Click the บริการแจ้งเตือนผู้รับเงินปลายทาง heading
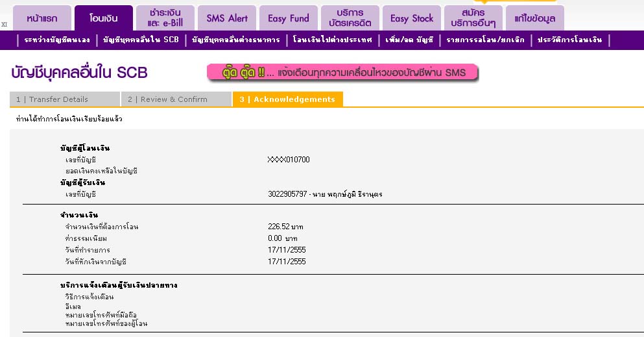 119,285
